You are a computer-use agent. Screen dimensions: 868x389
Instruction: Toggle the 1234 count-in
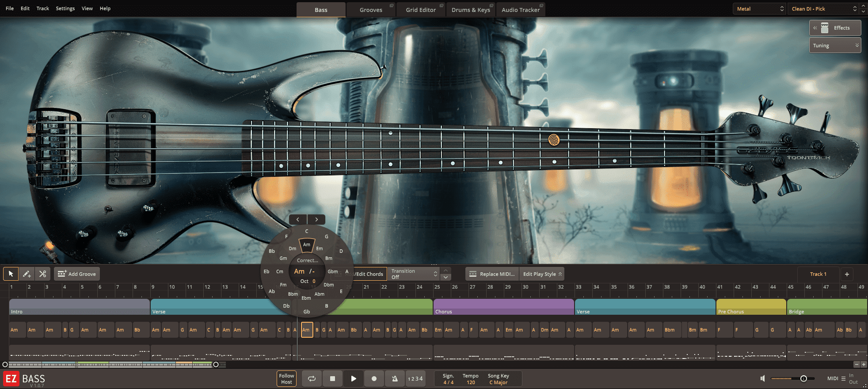coord(415,379)
